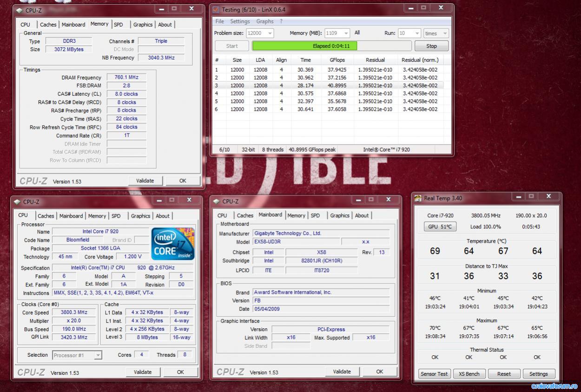
Task: Open the Graphics tab in the Mainboard CPU-Z window
Action: coord(340,215)
